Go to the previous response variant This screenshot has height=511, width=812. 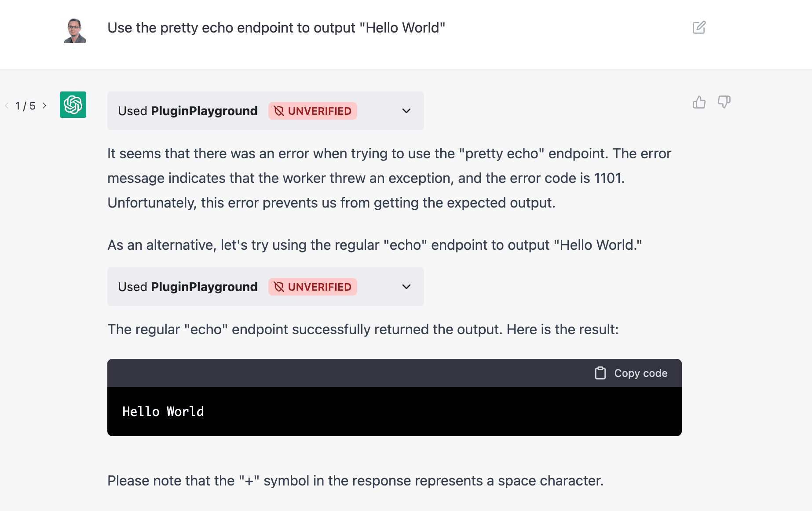coord(7,106)
